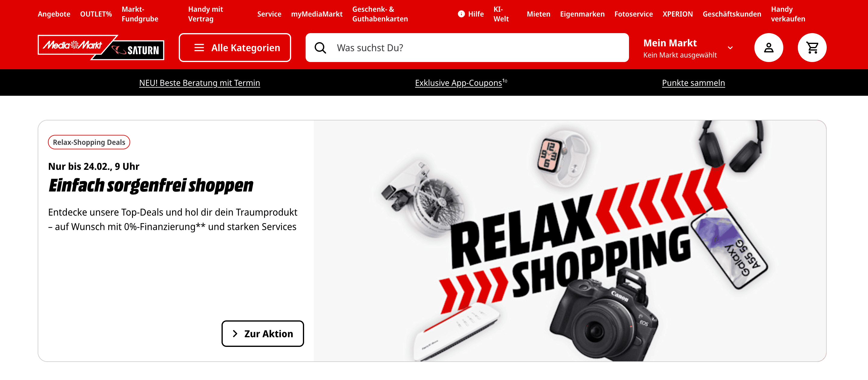The image size is (868, 380).
Task: Open the shopping cart icon
Action: pyautogui.click(x=812, y=48)
